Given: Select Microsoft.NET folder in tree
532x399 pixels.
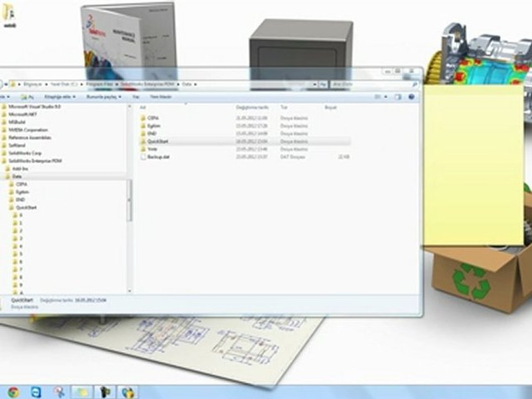Looking at the screenshot, I should [23, 114].
